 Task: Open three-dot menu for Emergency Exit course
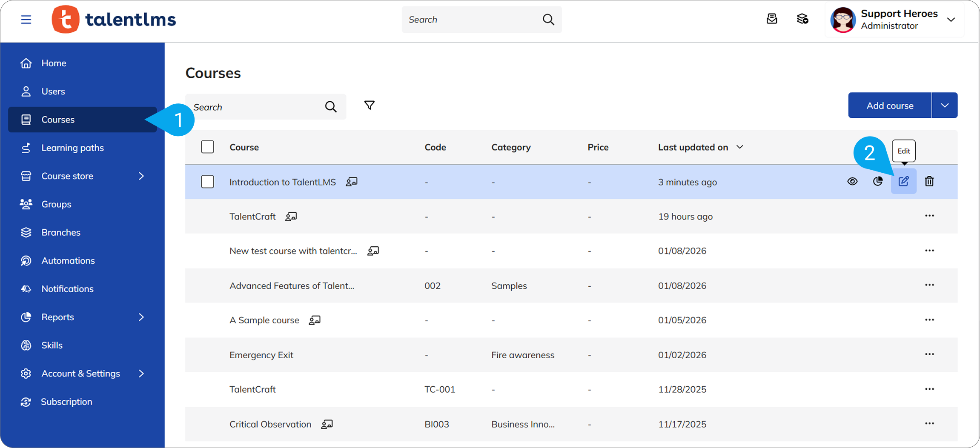click(929, 354)
